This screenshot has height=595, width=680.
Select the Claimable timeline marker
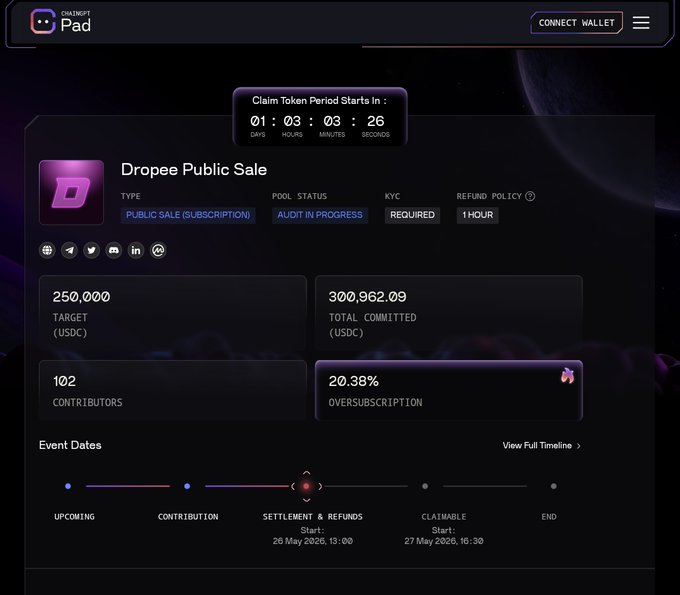pos(425,486)
